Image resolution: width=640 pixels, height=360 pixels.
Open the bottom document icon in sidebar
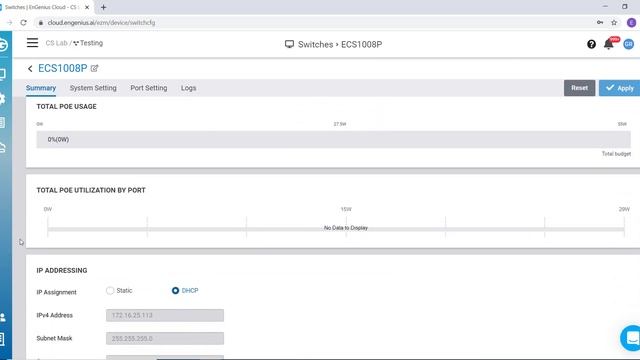click(2, 339)
